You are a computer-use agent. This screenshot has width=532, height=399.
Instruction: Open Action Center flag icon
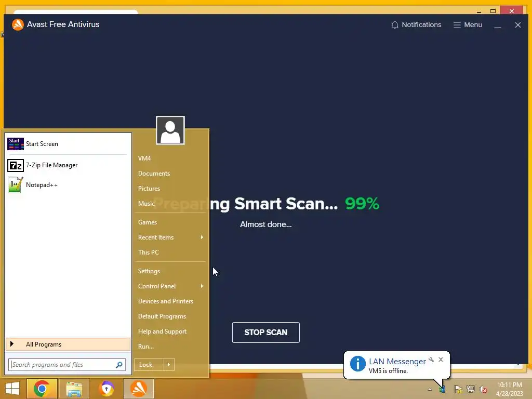point(458,389)
